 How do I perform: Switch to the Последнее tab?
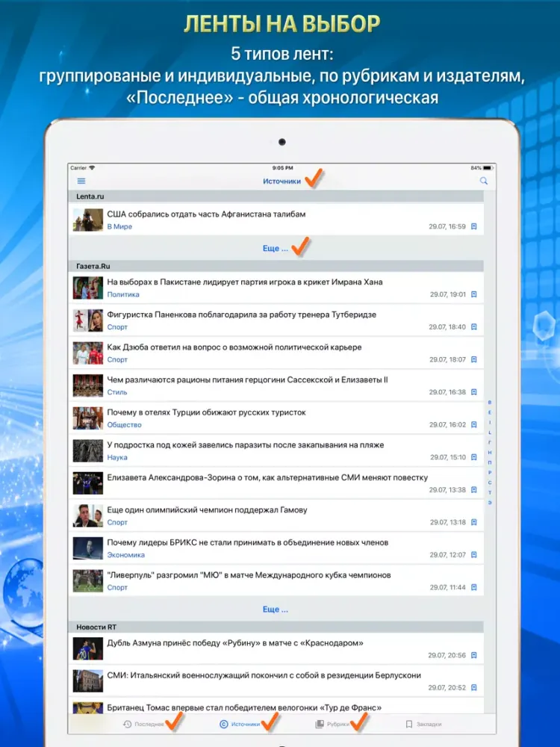tap(143, 724)
